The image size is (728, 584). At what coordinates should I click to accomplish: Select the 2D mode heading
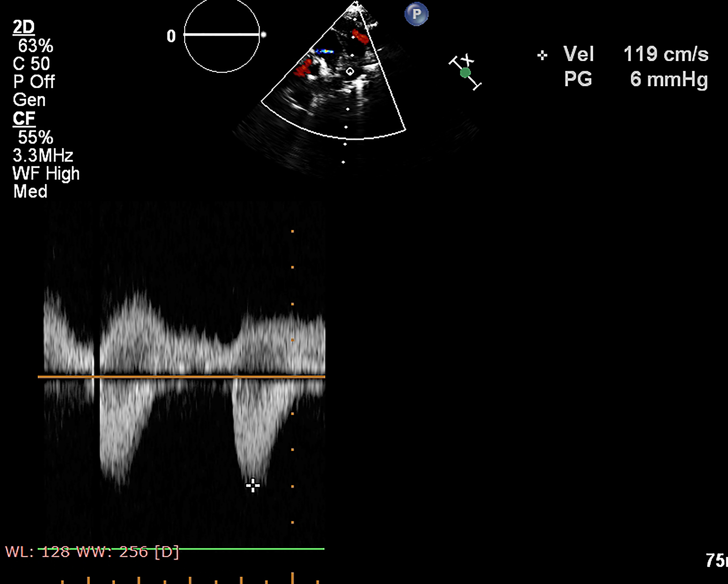[23, 27]
